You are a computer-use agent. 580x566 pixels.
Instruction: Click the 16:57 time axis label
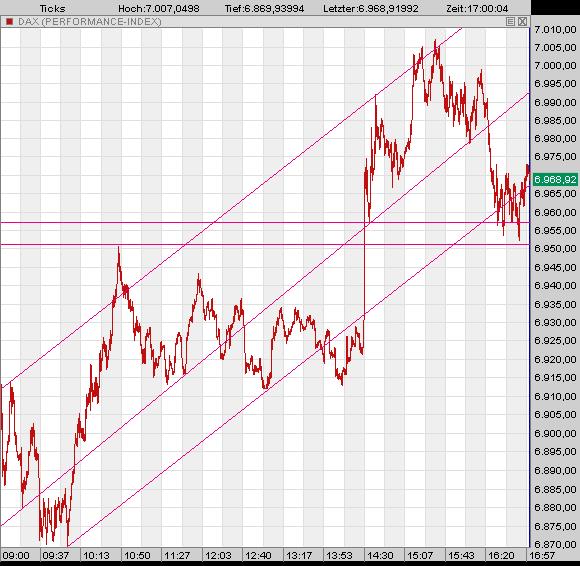(x=542, y=556)
